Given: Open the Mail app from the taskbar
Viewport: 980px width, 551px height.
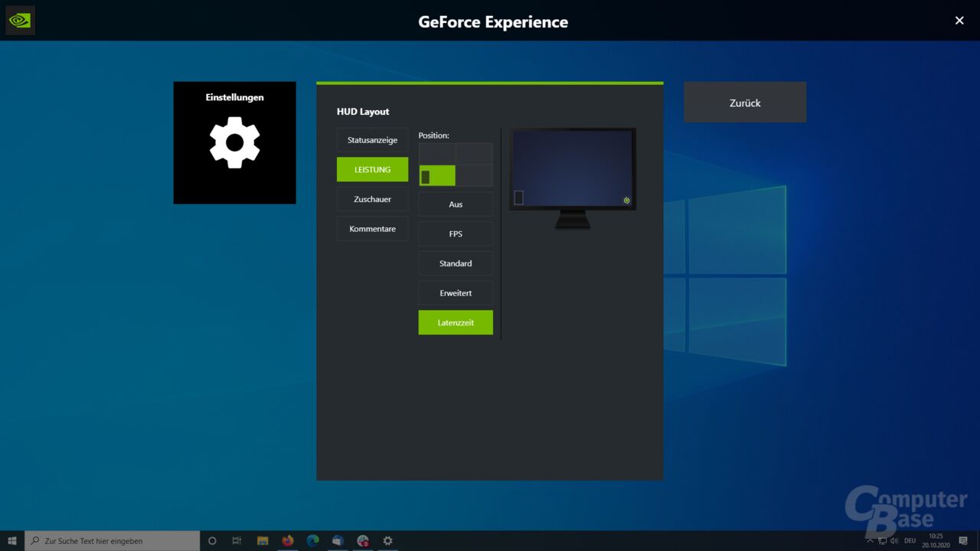Looking at the screenshot, I should point(338,540).
